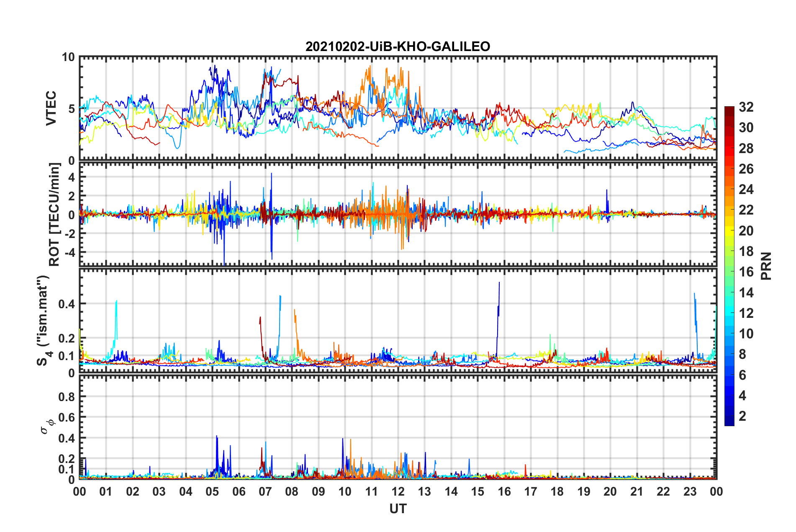This screenshot has width=796, height=532.
Task: Click x-axis tick label 02
Action: 133,491
